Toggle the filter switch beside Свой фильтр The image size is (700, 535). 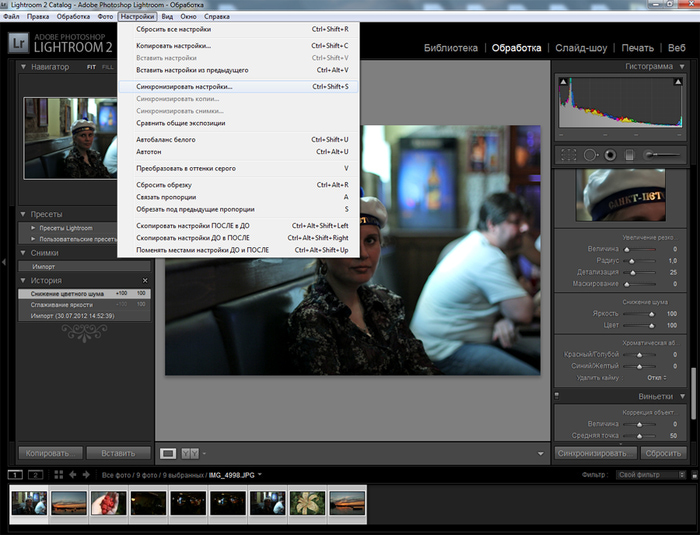click(x=694, y=475)
